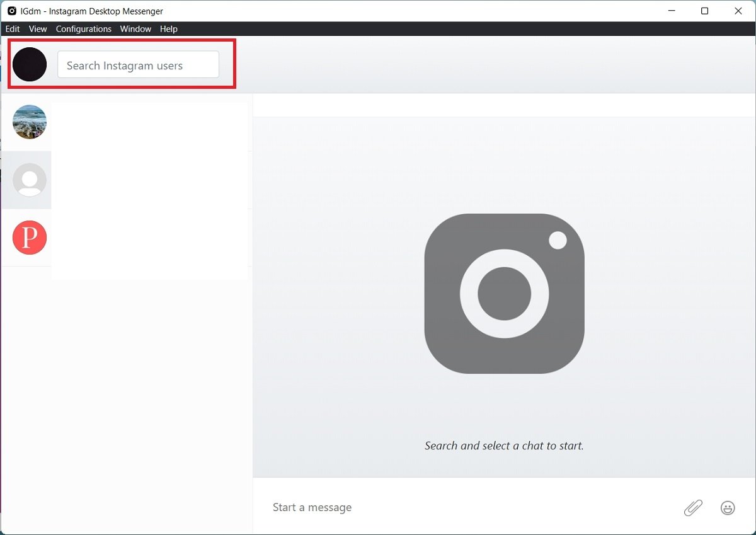Open the chat with the default gray avatar

point(30,180)
